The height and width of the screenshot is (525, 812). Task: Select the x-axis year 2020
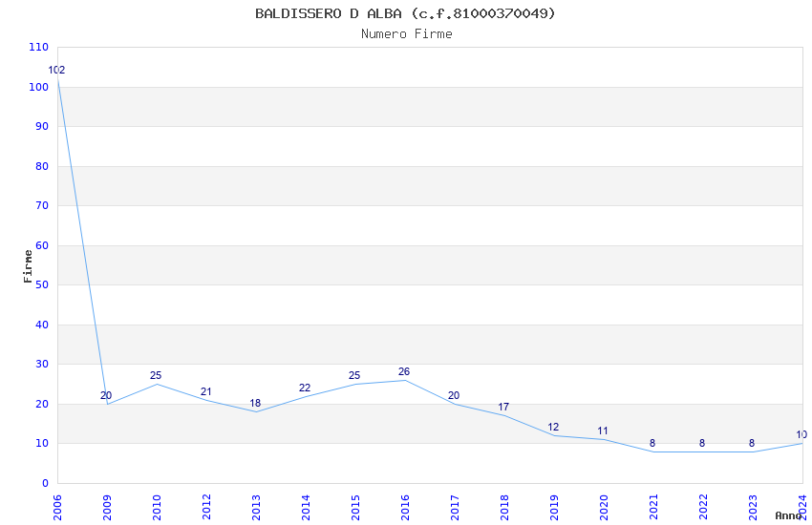[604, 508]
